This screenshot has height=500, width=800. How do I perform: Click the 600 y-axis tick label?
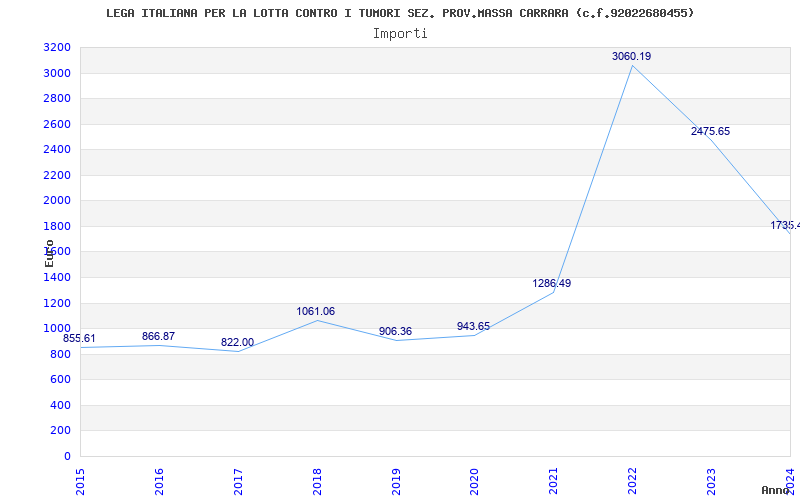tap(61, 380)
